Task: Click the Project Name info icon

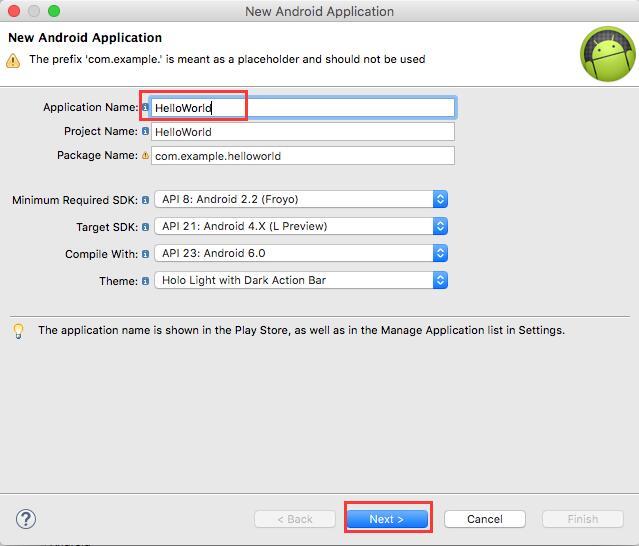Action: [x=145, y=131]
